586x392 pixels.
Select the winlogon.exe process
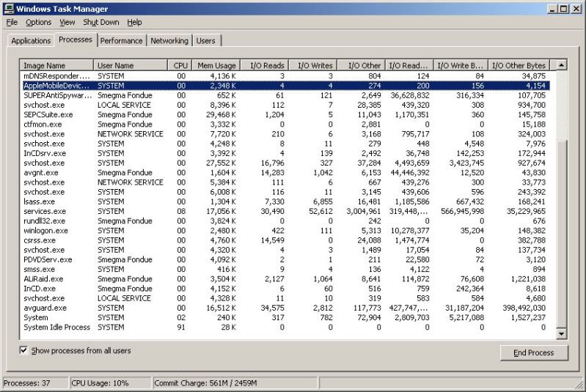(x=285, y=231)
